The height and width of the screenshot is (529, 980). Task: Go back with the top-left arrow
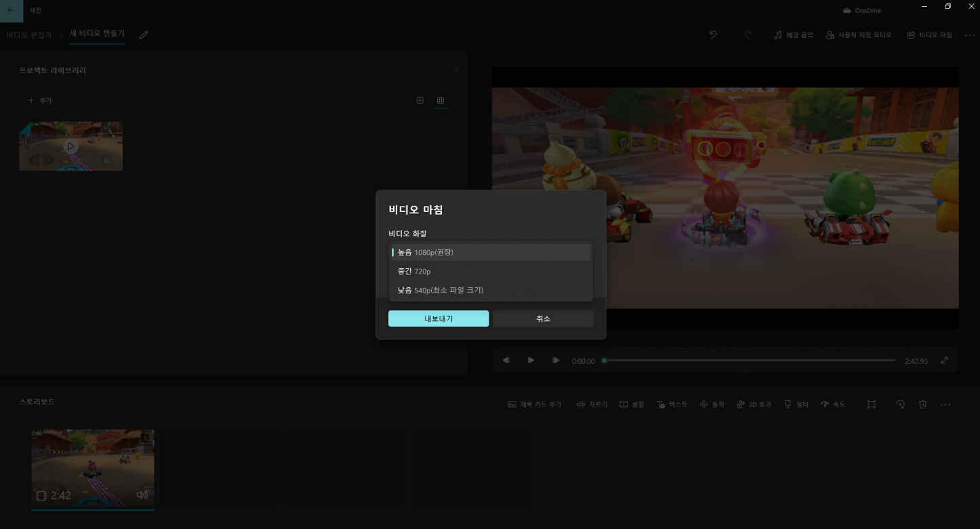click(x=11, y=10)
